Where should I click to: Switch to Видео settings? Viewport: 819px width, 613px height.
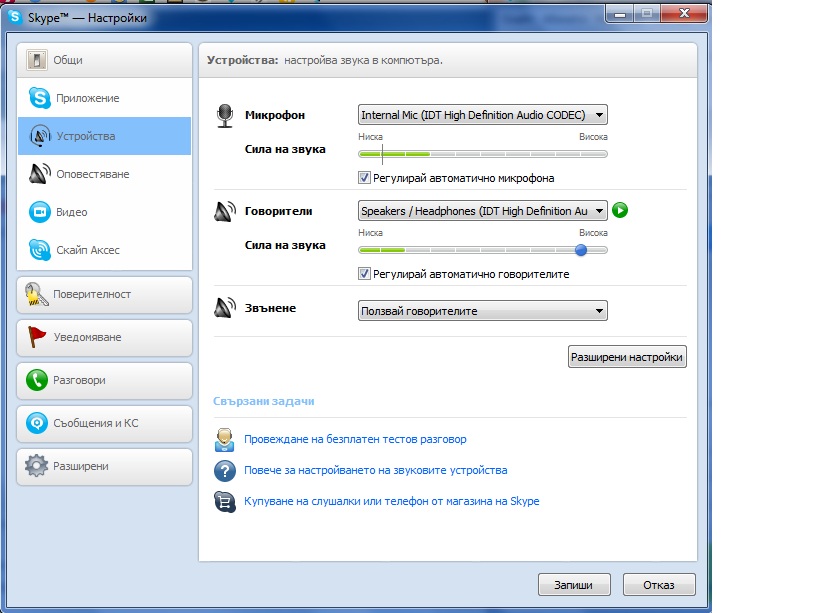pos(104,212)
